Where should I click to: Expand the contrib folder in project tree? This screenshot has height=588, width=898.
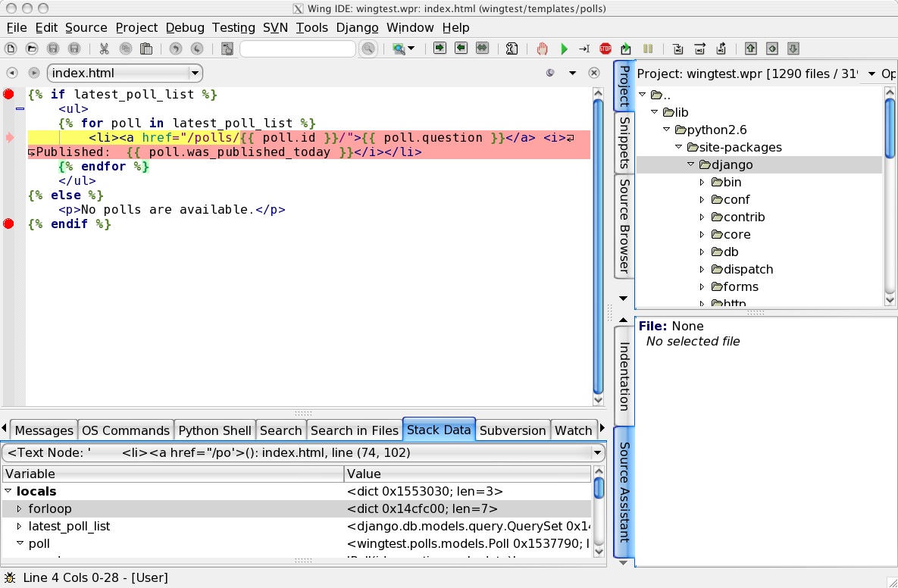(x=702, y=217)
